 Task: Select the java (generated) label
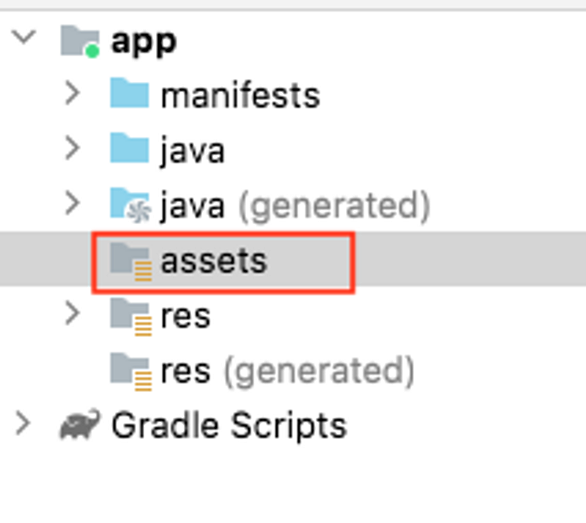pos(295,206)
